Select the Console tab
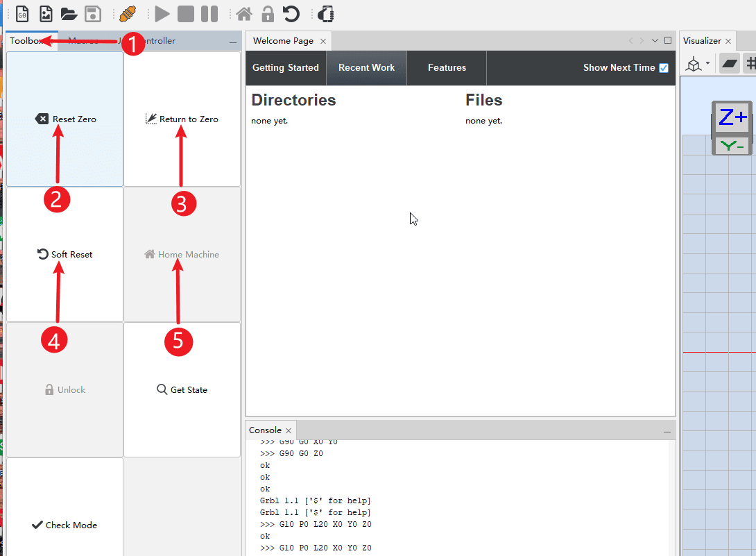The image size is (756, 556). click(x=266, y=430)
